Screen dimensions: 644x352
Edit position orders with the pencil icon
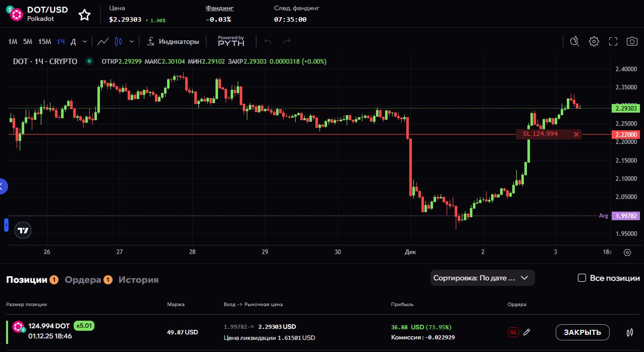coord(527,332)
